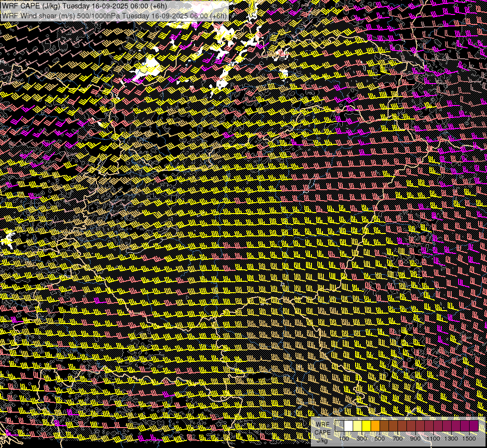Click the 700 legend value

tap(397, 439)
